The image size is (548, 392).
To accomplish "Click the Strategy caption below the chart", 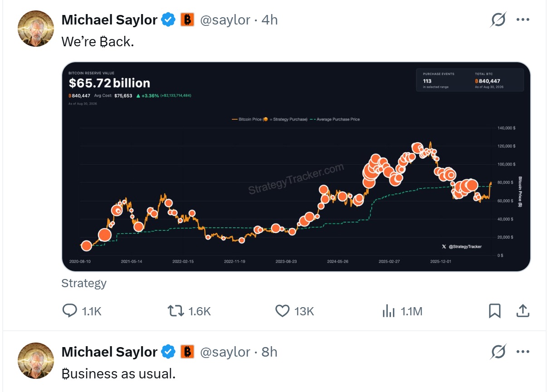I will click(x=84, y=283).
